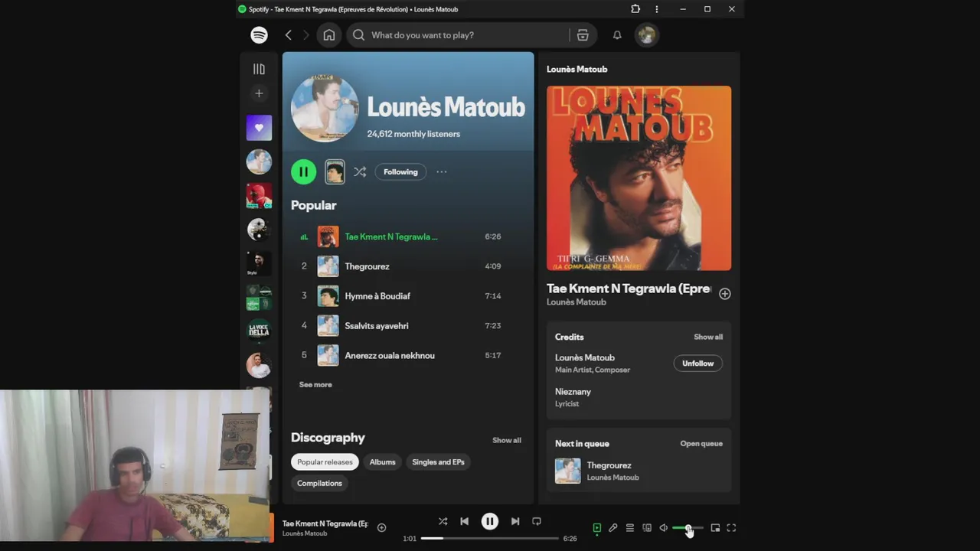Image resolution: width=980 pixels, height=551 pixels.
Task: Open the miniplayer icon
Action: tap(715, 528)
